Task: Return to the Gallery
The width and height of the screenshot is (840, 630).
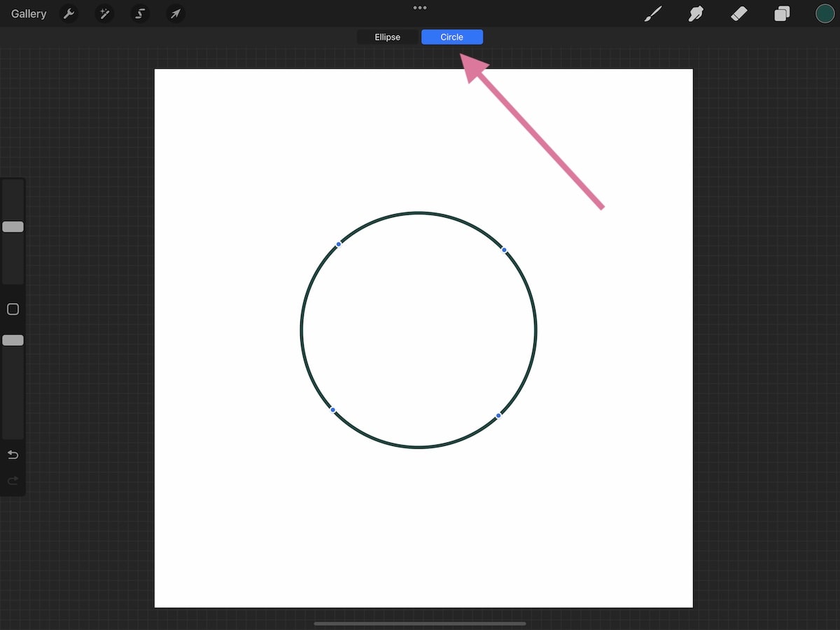Action: [x=27, y=13]
